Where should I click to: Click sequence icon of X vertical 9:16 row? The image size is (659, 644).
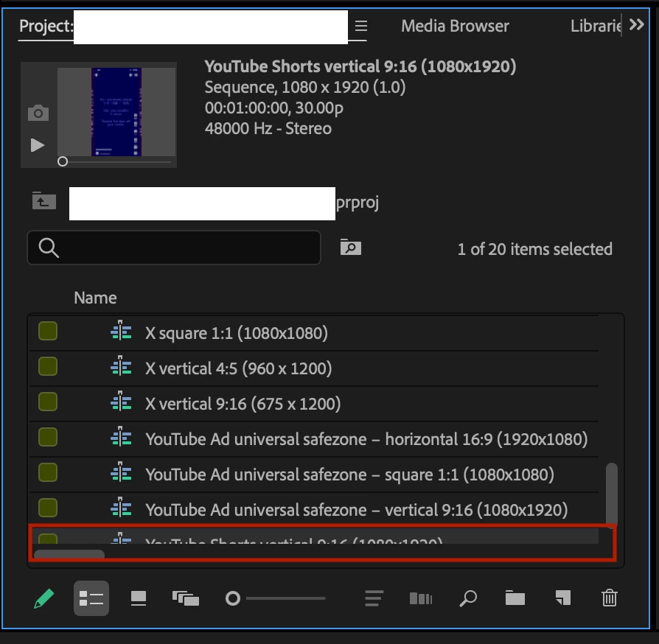pyautogui.click(x=121, y=401)
